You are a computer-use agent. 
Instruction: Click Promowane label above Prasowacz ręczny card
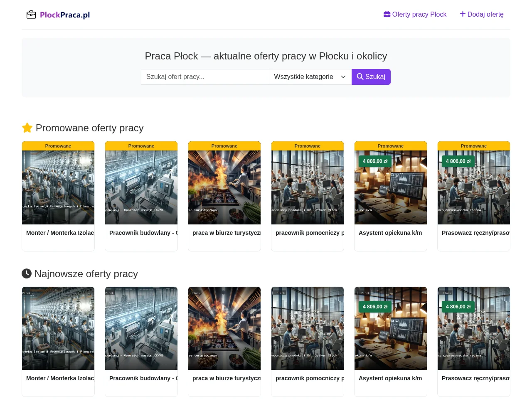(474, 146)
